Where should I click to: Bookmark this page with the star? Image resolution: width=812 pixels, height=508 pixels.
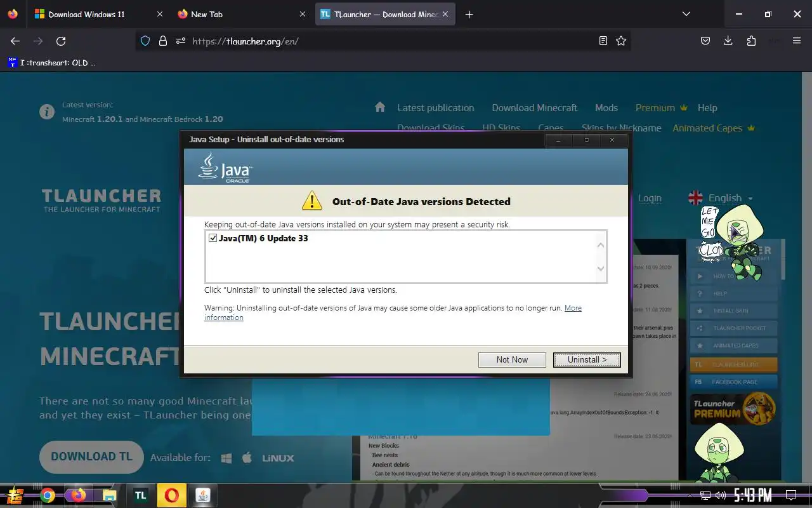pyautogui.click(x=621, y=41)
